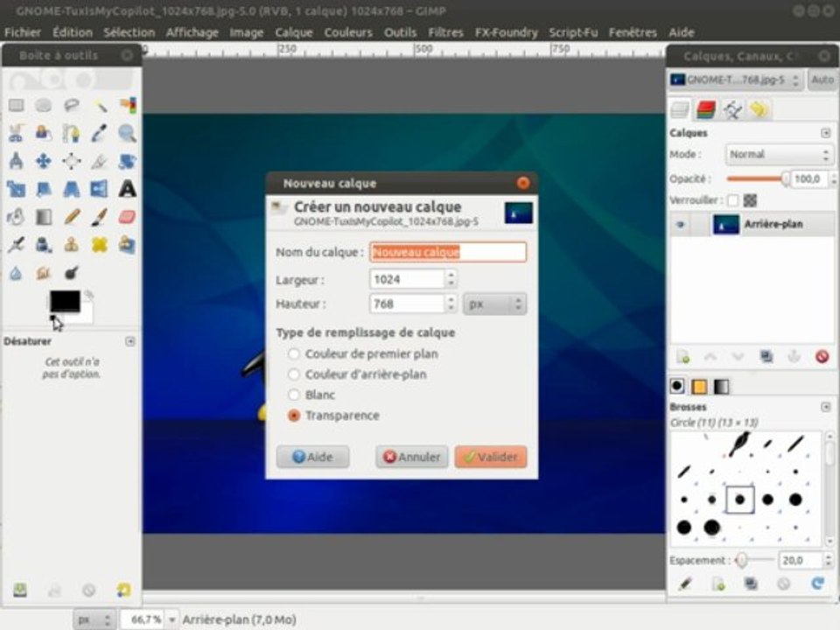The width and height of the screenshot is (840, 630).
Task: Select the Zoom magnifier tool
Action: [x=127, y=133]
